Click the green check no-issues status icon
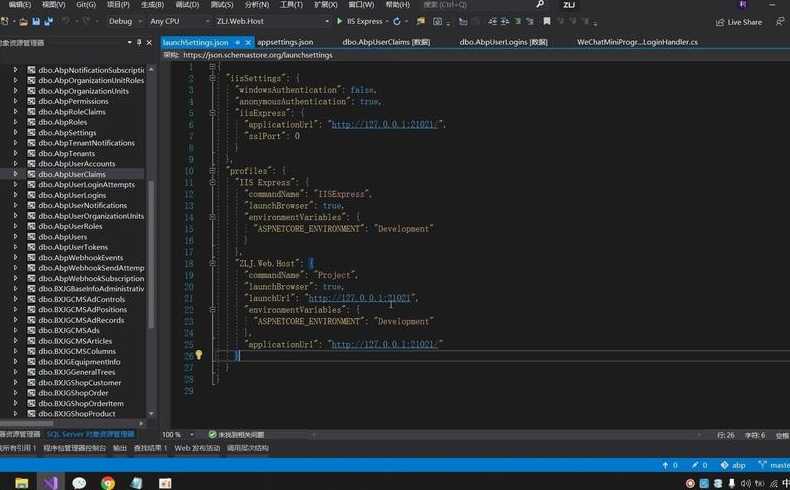The image size is (790, 490). [212, 434]
